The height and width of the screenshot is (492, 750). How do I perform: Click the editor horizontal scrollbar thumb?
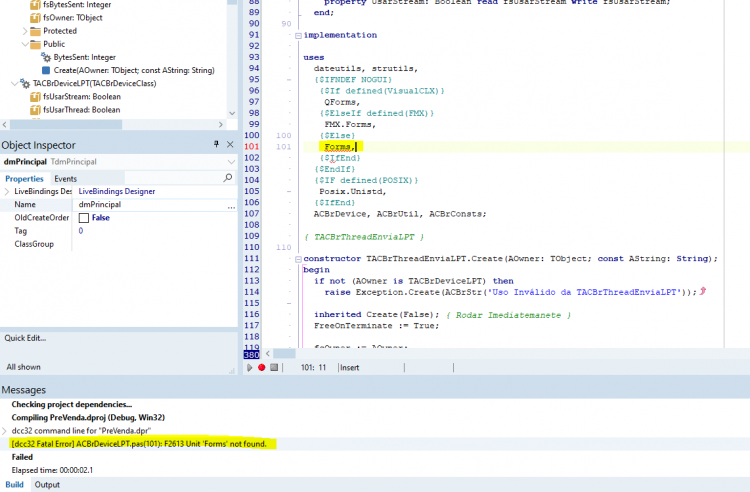(285, 354)
